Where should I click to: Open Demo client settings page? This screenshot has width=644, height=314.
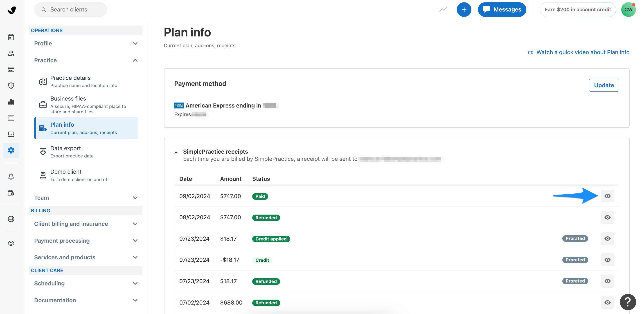tap(86, 175)
